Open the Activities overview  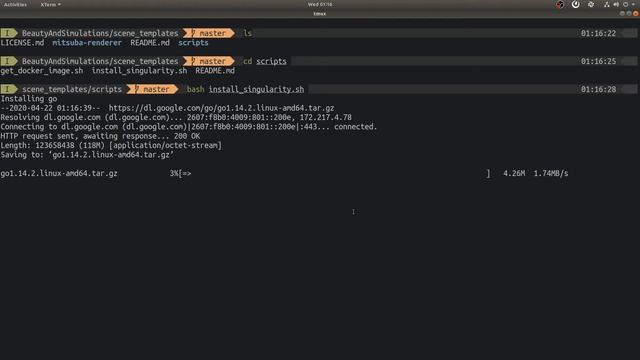click(x=15, y=4)
